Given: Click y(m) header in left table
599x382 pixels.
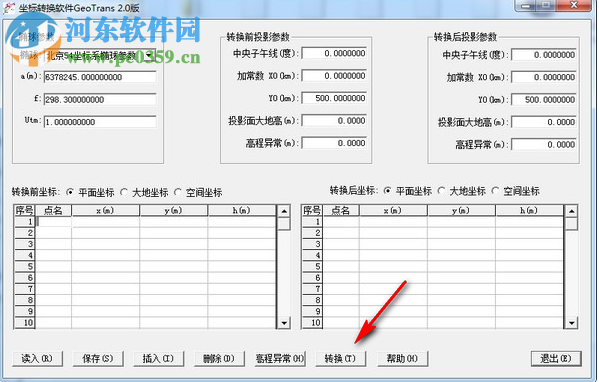Looking at the screenshot, I should click(174, 210).
